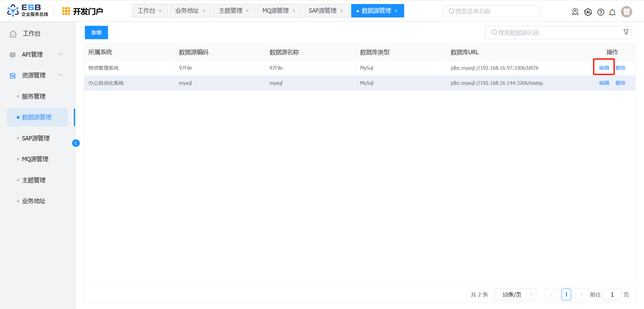Open 工作台 in the sidebar

coord(32,34)
